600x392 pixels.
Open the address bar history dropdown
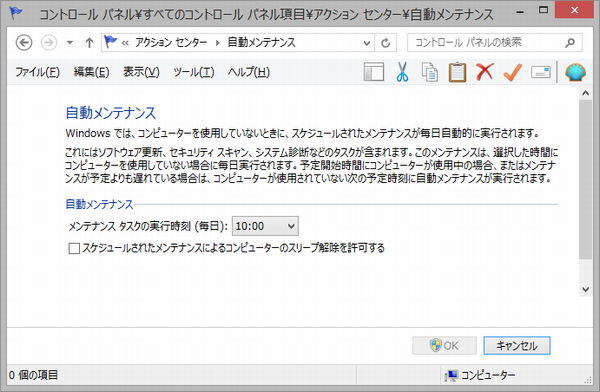(366, 43)
